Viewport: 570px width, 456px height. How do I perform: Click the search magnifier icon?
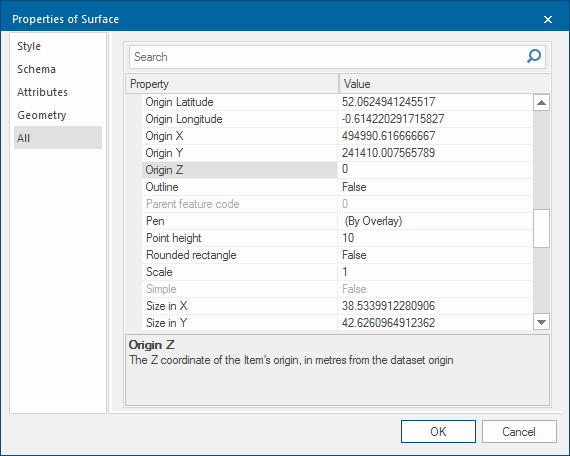pos(534,56)
